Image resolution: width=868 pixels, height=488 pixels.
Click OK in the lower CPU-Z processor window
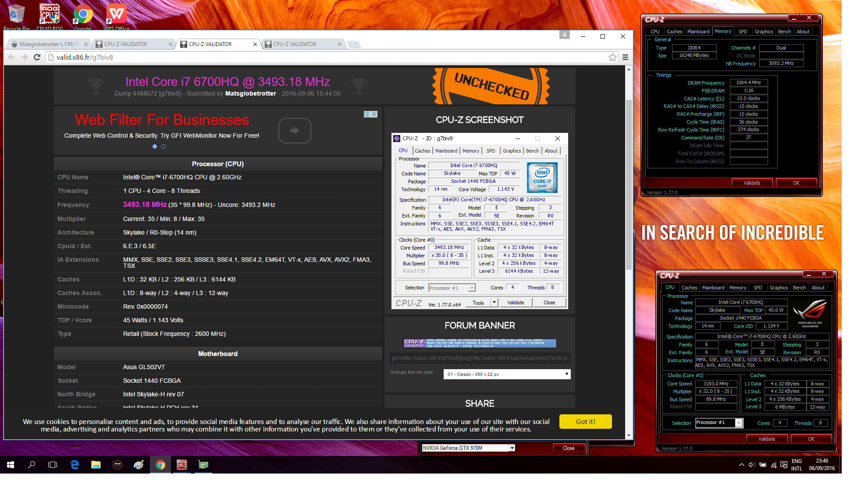click(811, 439)
